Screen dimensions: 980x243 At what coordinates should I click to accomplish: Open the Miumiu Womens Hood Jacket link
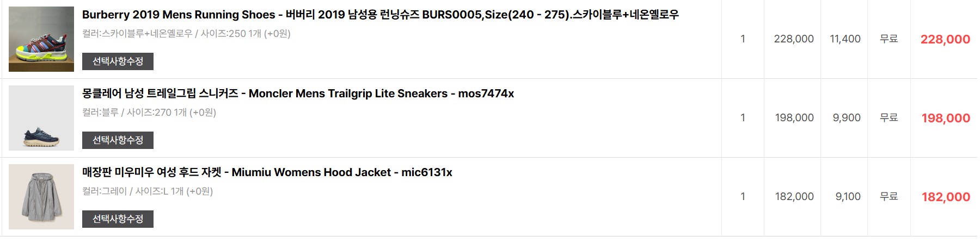click(267, 172)
